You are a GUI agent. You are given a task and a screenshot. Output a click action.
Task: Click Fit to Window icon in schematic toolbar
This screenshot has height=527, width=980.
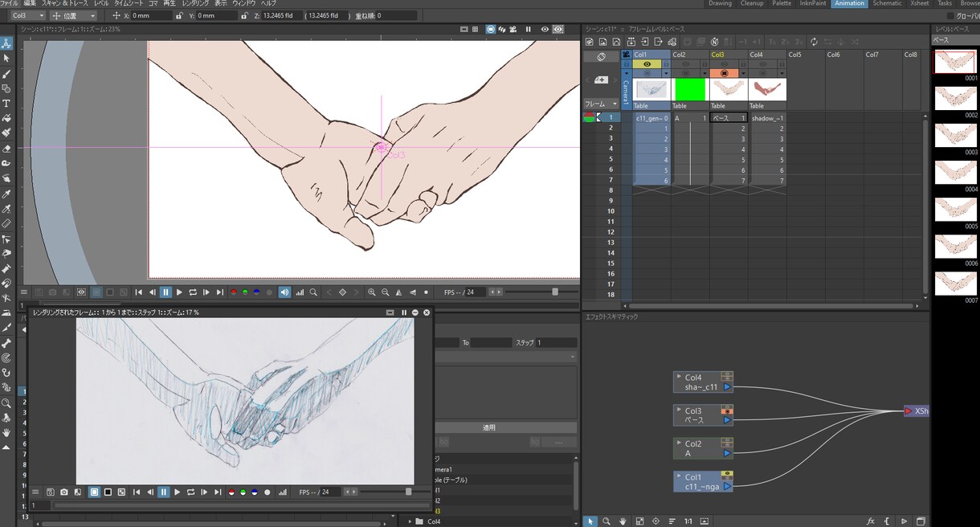(x=639, y=521)
